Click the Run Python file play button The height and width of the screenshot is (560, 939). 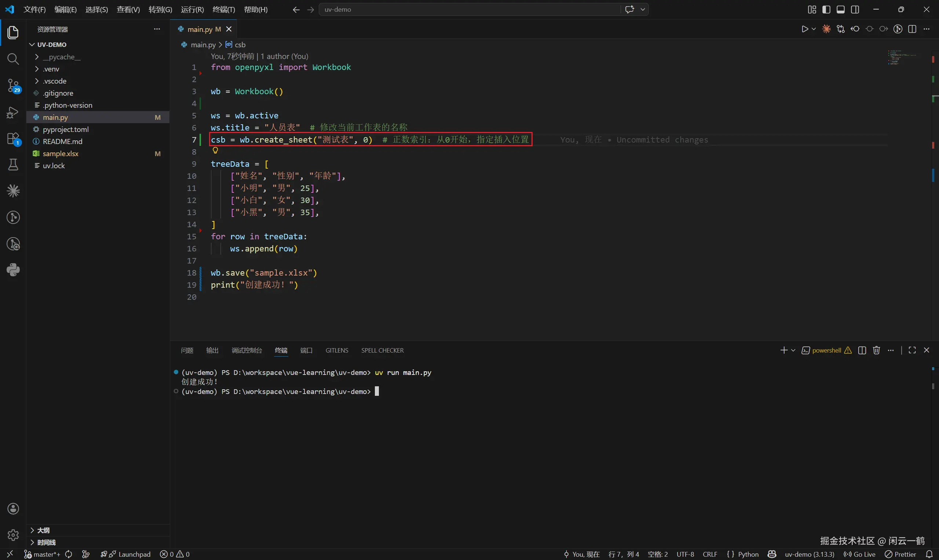point(804,29)
